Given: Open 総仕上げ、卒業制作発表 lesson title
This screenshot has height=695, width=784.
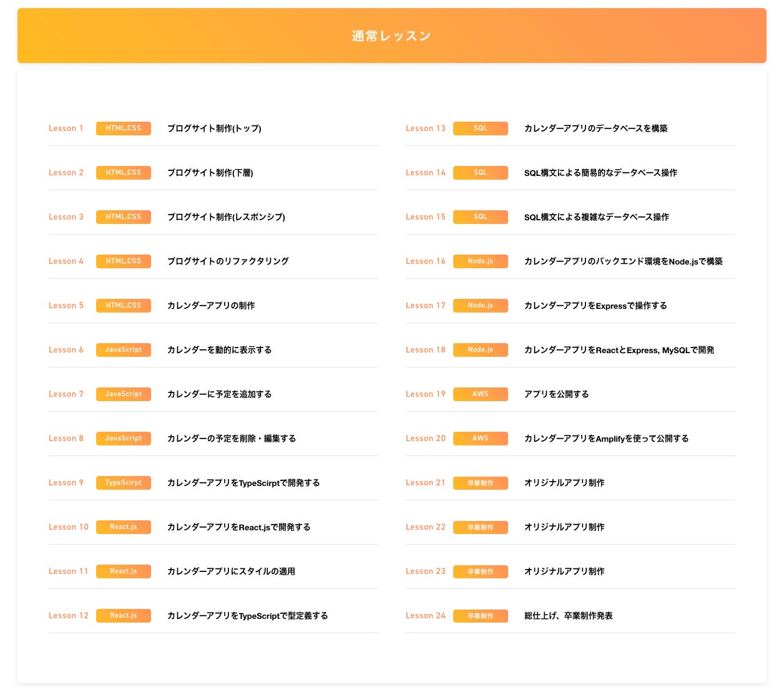Looking at the screenshot, I should (x=568, y=616).
